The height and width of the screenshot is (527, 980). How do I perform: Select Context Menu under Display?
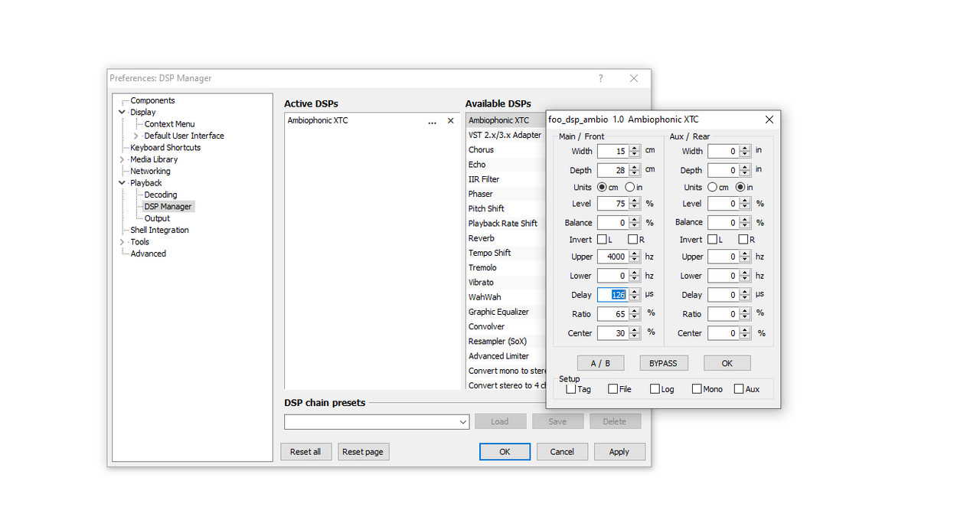coord(169,124)
